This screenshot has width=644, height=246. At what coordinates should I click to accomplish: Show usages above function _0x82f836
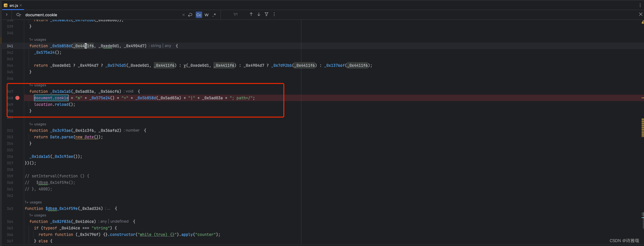[x=37, y=215]
